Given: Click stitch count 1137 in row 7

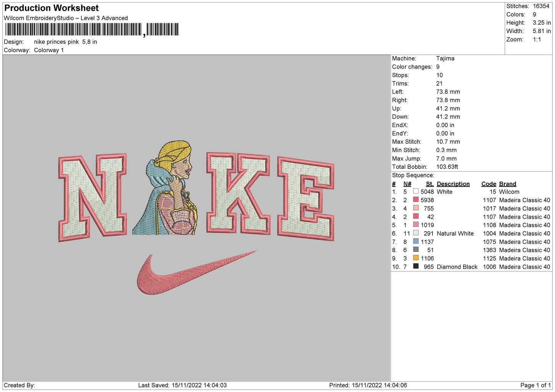Looking at the screenshot, I should point(427,242).
